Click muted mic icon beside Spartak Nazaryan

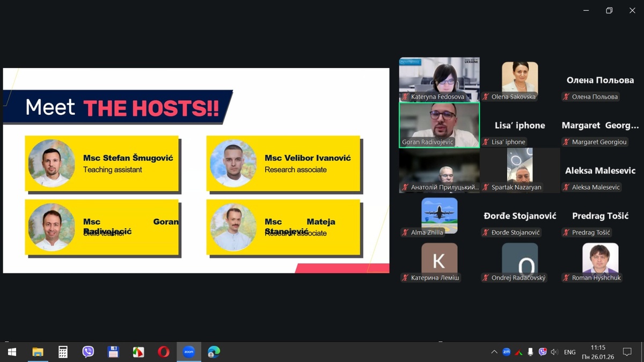coord(486,187)
